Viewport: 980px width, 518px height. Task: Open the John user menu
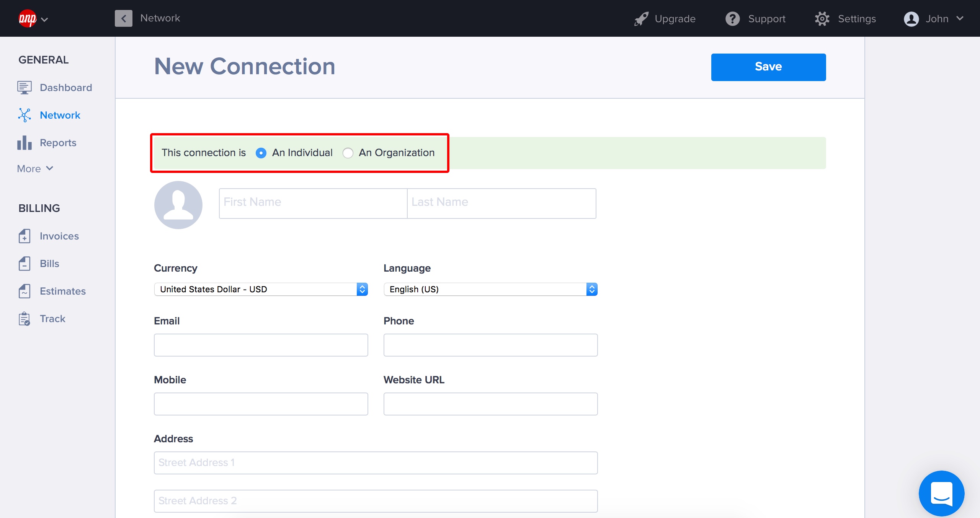pos(934,19)
